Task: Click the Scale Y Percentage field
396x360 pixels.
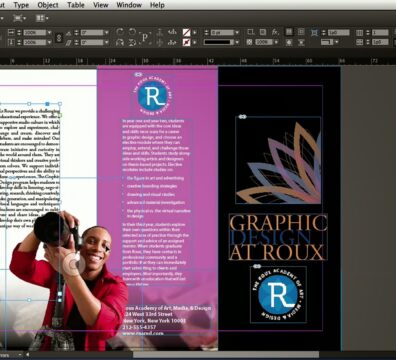Action: [x=35, y=42]
